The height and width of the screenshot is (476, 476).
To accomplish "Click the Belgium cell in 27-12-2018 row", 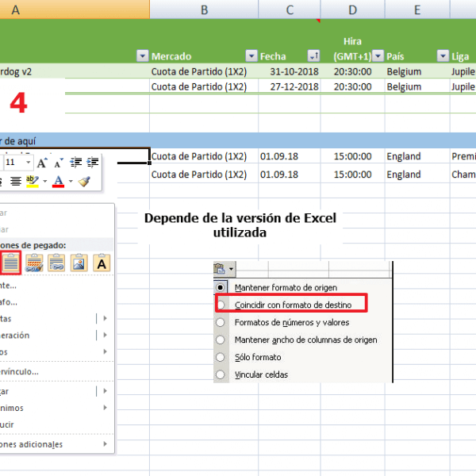I will point(417,86).
